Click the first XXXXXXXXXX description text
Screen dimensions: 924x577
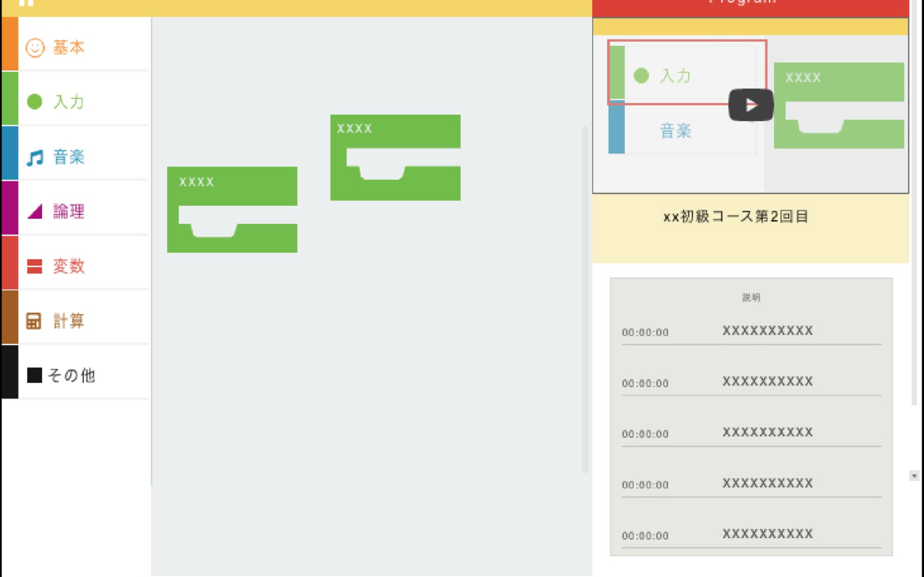(x=767, y=331)
